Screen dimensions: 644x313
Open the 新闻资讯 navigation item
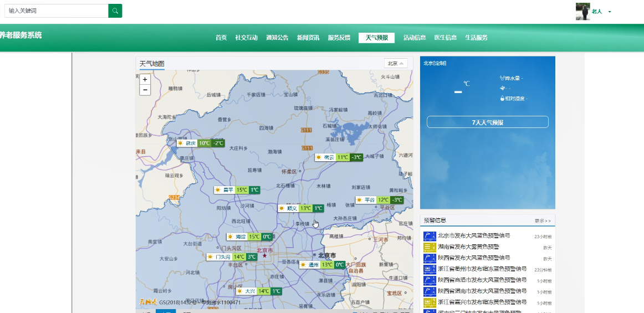[x=308, y=38]
